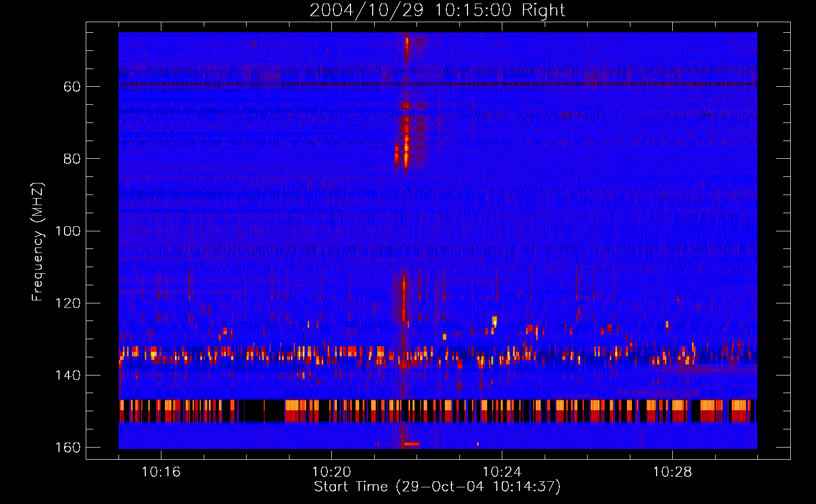Click the short red bar at 160 MHz
This screenshot has height=504, width=816.
coord(412,444)
